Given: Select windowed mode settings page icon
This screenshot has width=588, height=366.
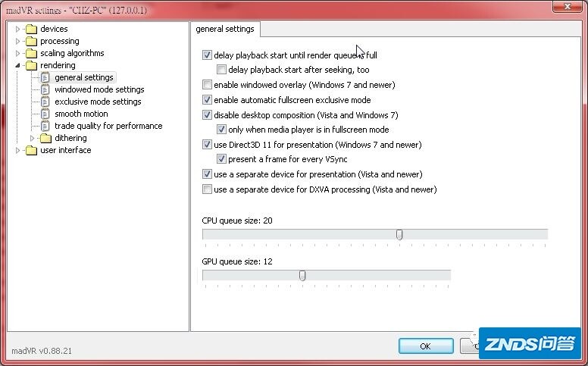Looking at the screenshot, I should tap(45, 89).
